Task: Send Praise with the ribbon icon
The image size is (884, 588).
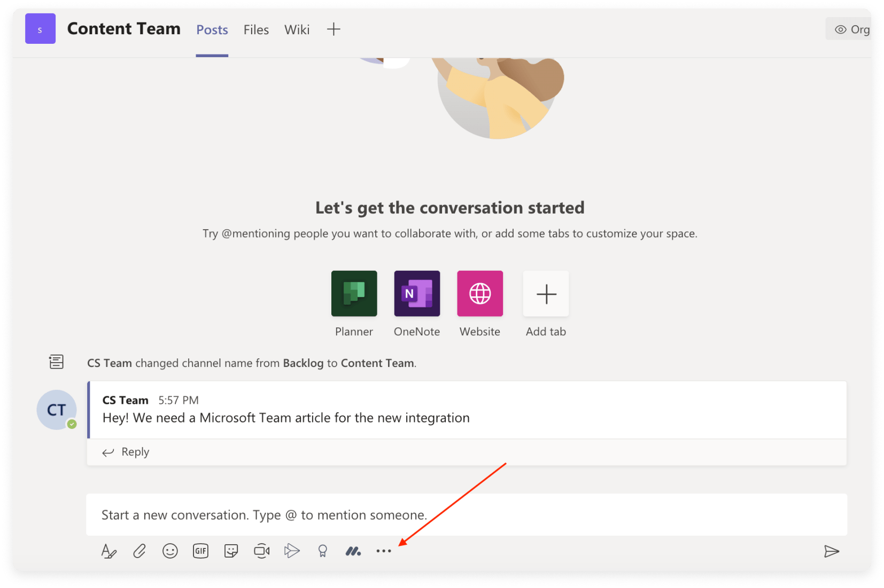Action: coord(323,551)
